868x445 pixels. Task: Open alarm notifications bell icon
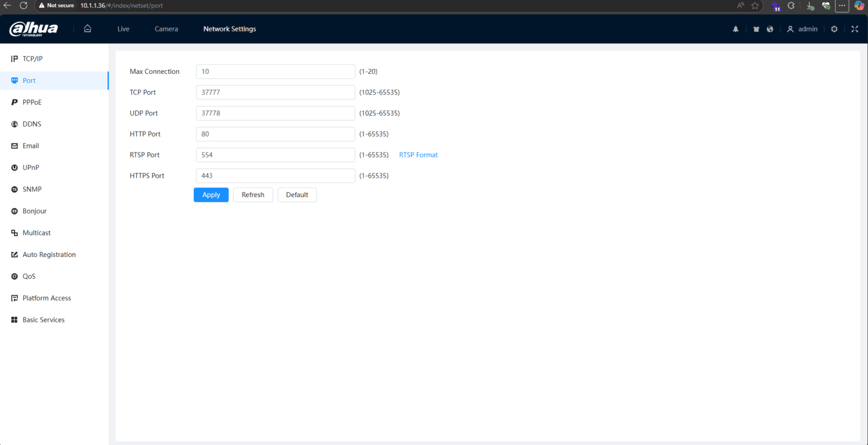[x=736, y=29]
